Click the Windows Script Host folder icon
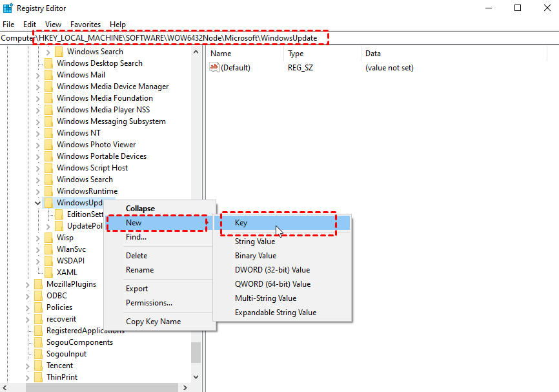Screen dimensions: 559x392 [x=48, y=168]
